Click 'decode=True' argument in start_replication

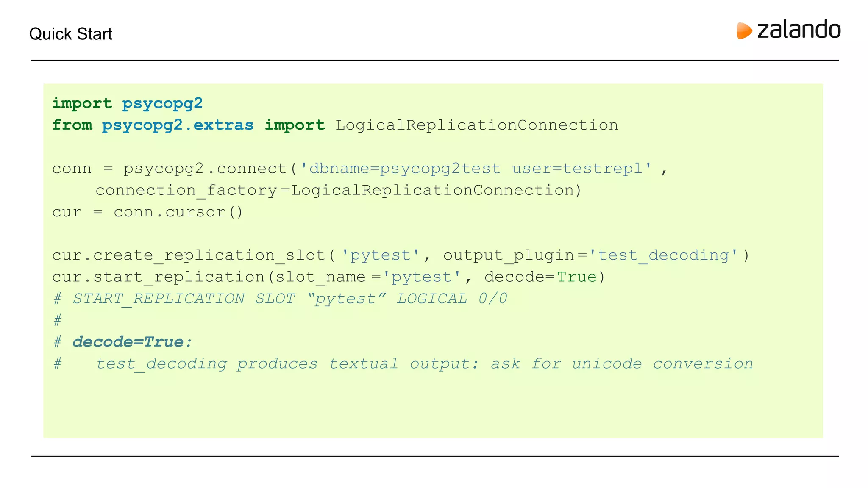(540, 277)
